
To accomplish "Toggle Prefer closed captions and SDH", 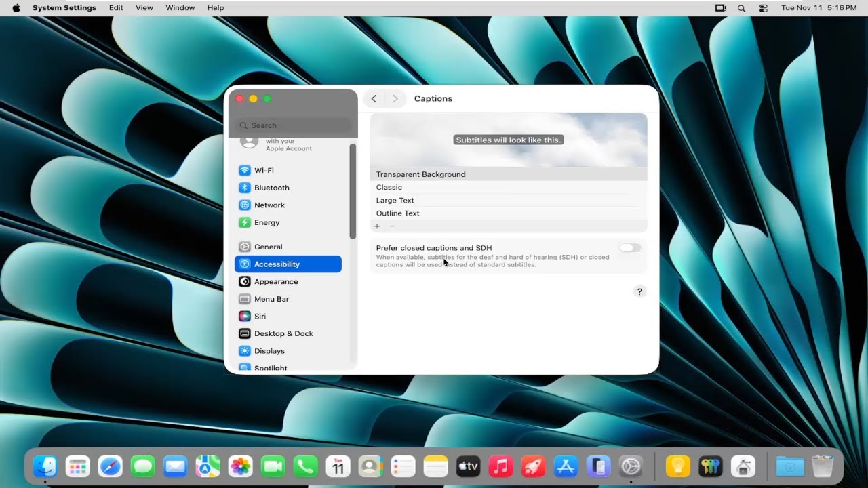I will pyautogui.click(x=630, y=248).
